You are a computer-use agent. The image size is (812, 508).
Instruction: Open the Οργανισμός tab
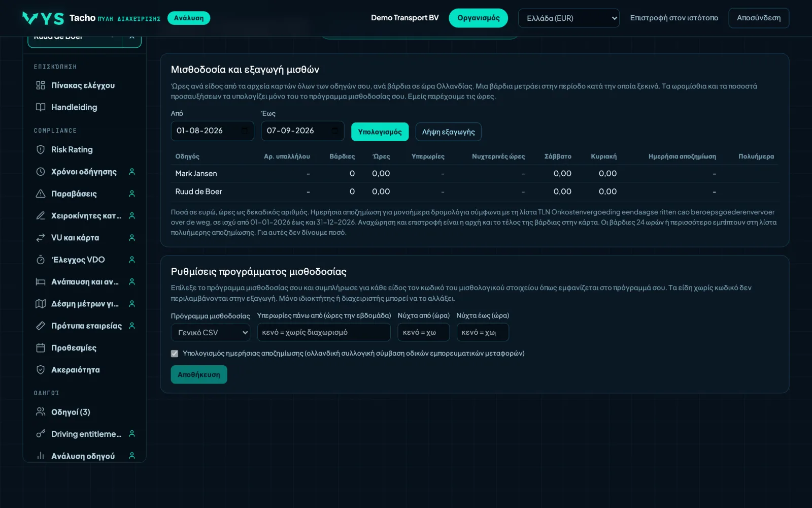[x=479, y=18]
